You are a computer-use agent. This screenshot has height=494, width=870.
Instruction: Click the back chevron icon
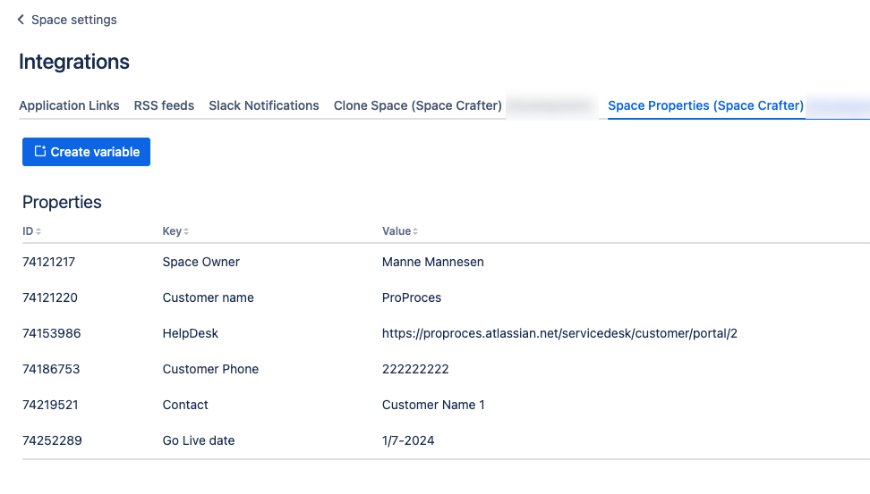point(21,20)
